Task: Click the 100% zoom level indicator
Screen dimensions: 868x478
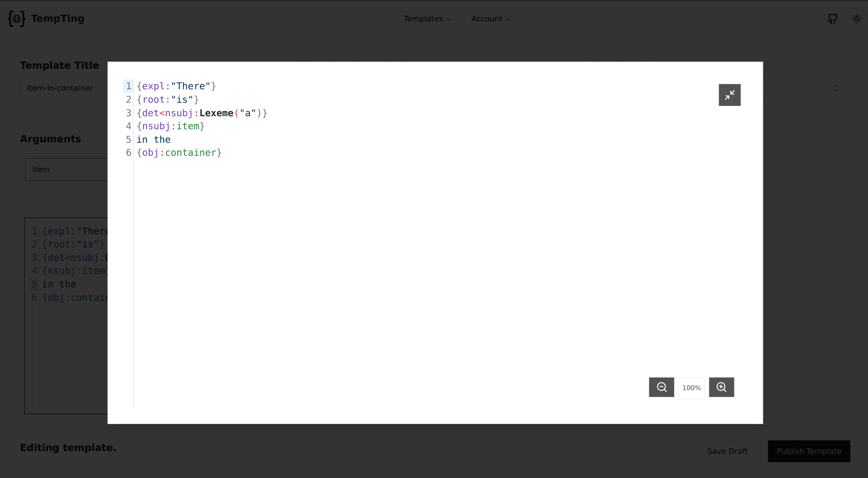Action: coord(691,388)
